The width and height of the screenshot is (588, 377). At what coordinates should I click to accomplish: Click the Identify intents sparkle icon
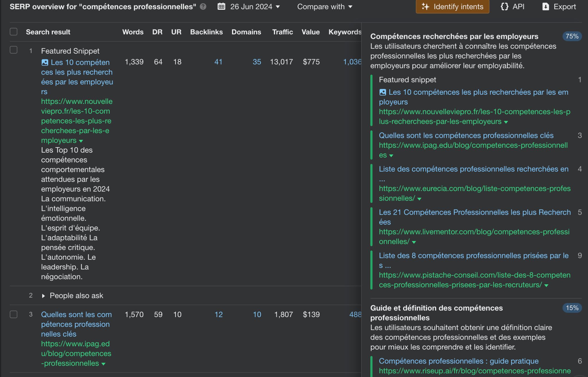pyautogui.click(x=425, y=7)
